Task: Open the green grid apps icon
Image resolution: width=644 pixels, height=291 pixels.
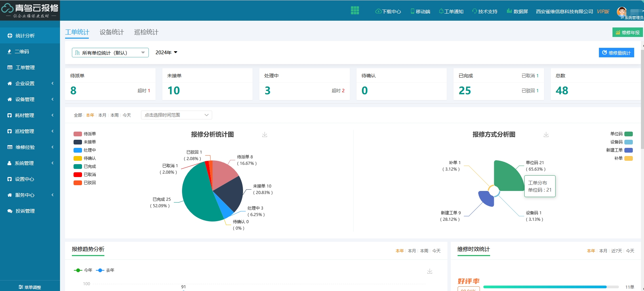Action: [355, 11]
